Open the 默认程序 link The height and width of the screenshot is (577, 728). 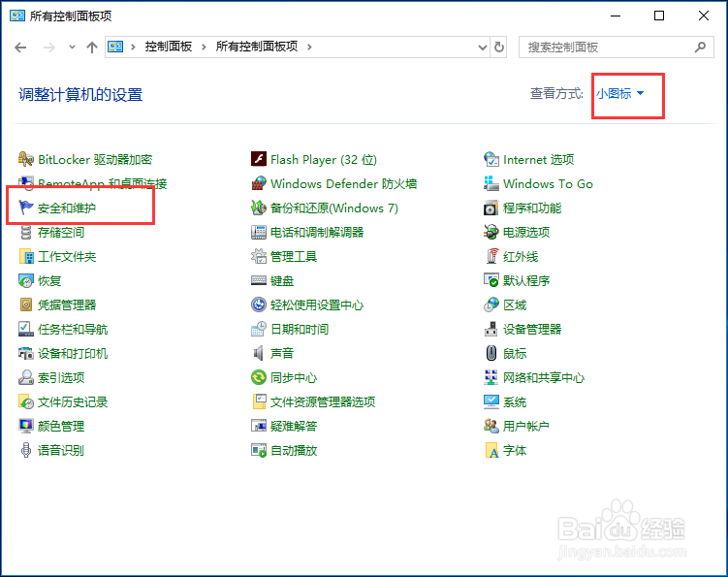pos(526,280)
